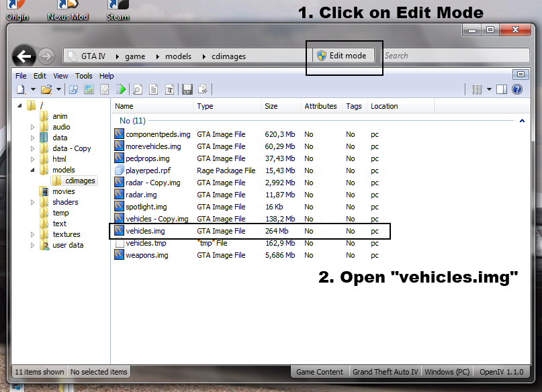Click the grid options toolbar icon

point(104,89)
